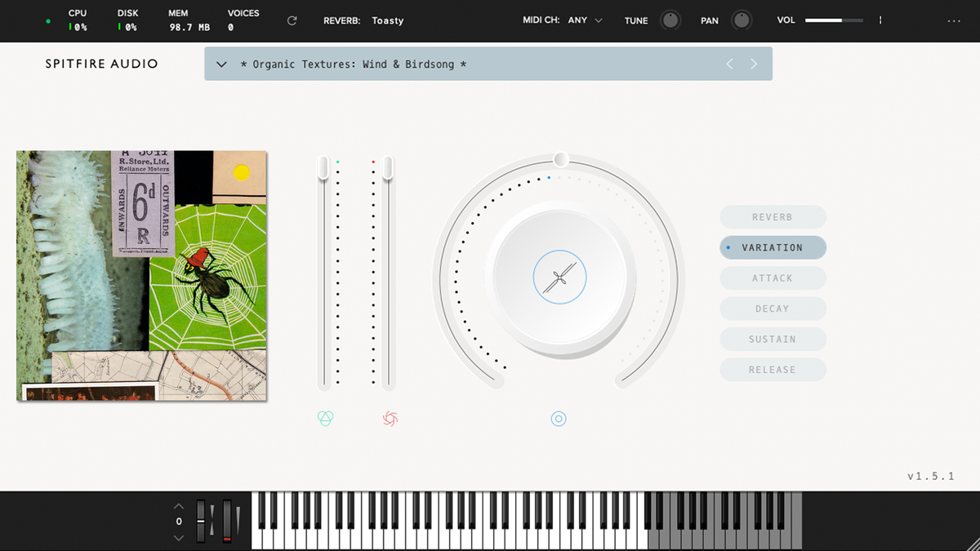Click the blue circle icon under the big dial

[559, 418]
